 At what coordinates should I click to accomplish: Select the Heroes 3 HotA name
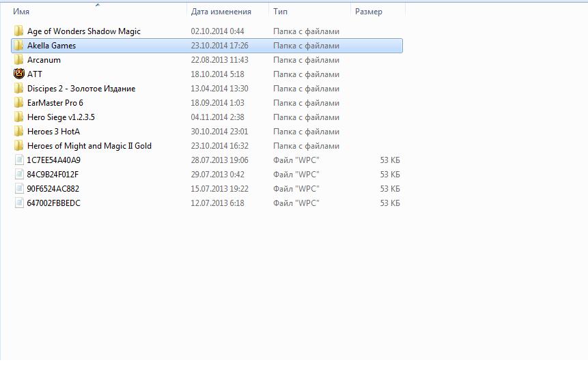53,132
